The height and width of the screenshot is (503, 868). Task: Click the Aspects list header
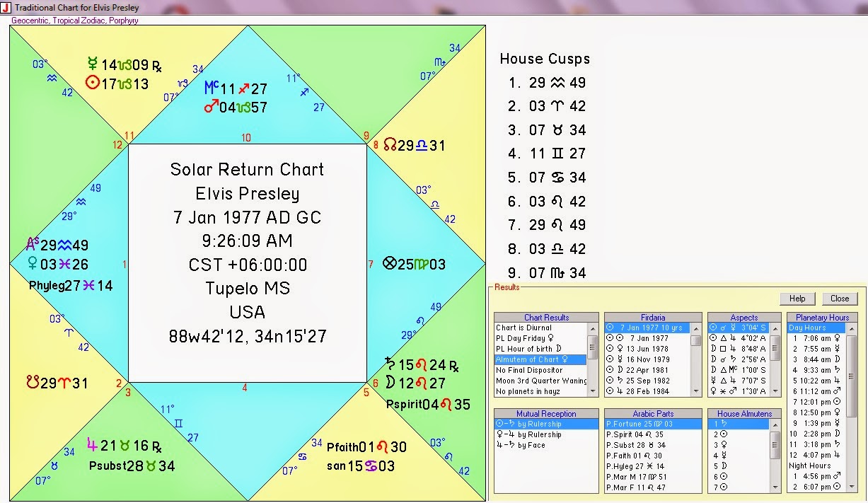(x=743, y=318)
